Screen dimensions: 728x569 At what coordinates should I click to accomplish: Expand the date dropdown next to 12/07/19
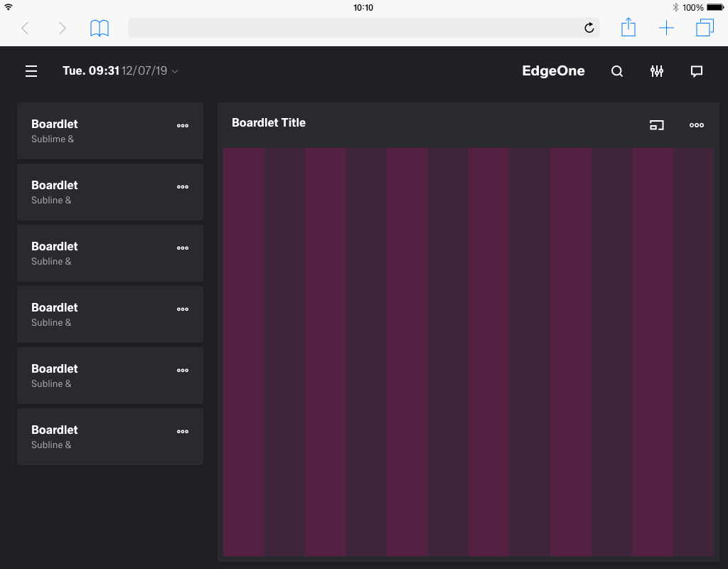click(175, 71)
